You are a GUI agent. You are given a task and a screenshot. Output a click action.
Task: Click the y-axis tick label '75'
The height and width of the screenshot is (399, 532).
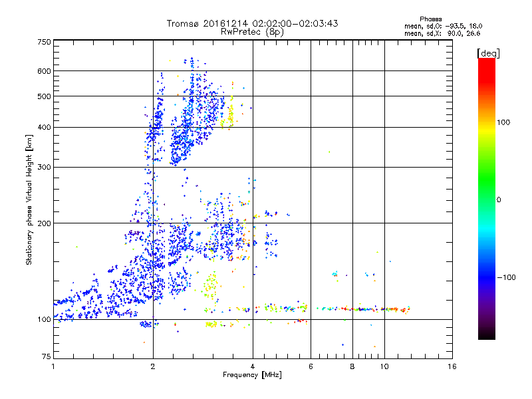[47, 356]
